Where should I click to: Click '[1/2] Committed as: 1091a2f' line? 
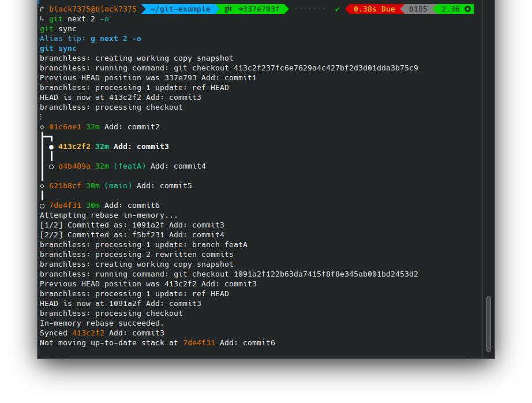(132, 225)
